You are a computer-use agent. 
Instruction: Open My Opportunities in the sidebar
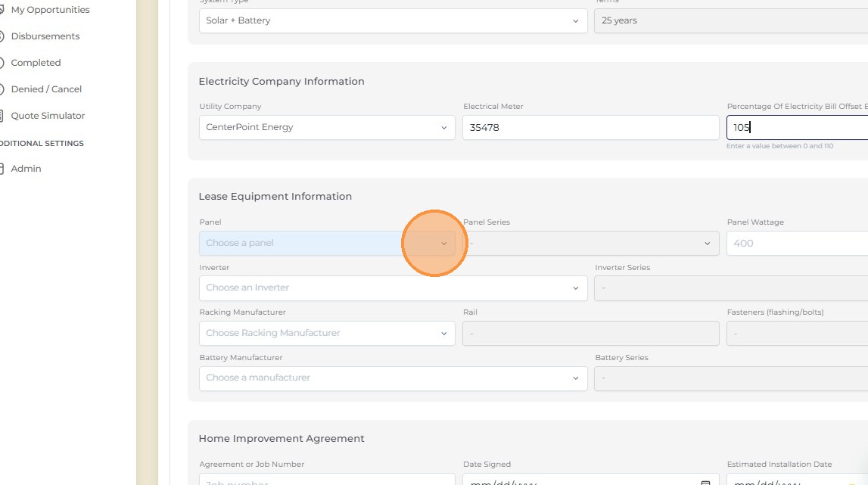[50, 9]
